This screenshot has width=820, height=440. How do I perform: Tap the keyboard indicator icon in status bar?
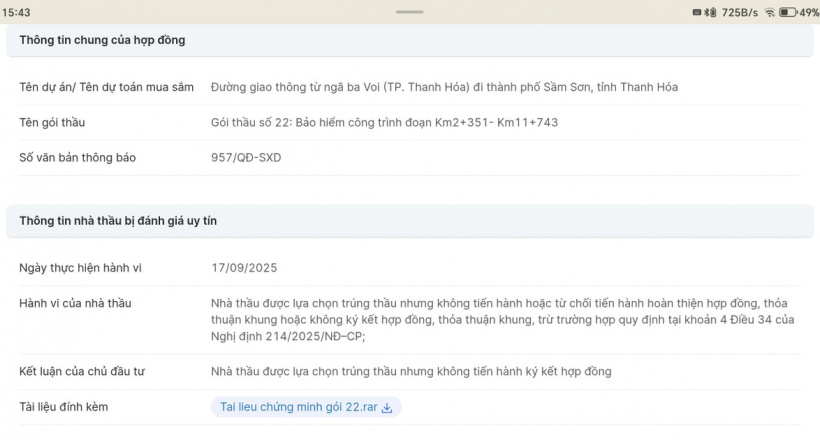[x=697, y=12]
